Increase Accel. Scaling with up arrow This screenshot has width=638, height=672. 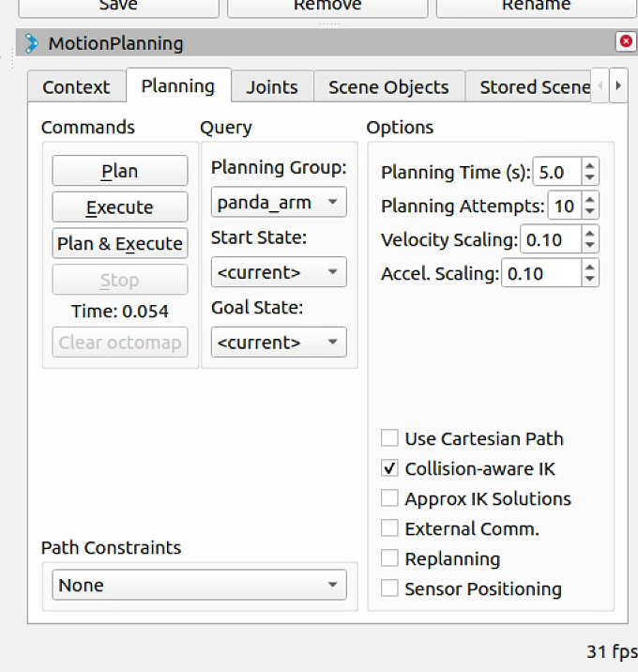[x=590, y=267]
